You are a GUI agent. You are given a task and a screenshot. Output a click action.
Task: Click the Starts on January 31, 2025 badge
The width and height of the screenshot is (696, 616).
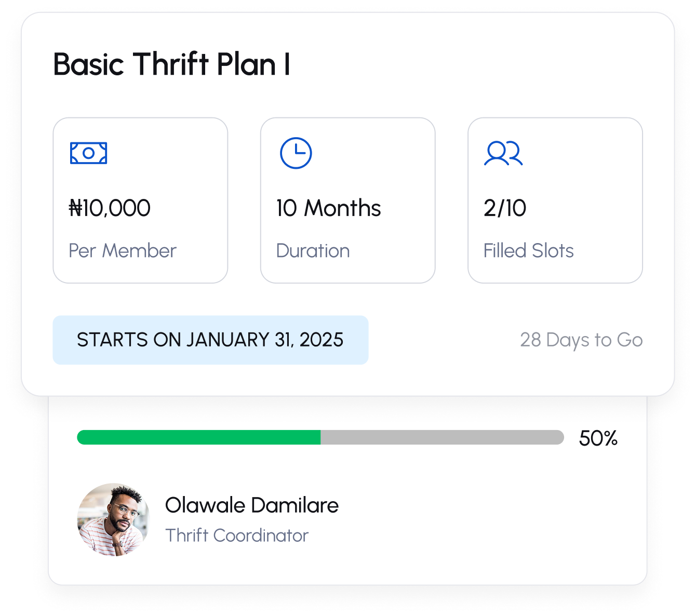[210, 340]
